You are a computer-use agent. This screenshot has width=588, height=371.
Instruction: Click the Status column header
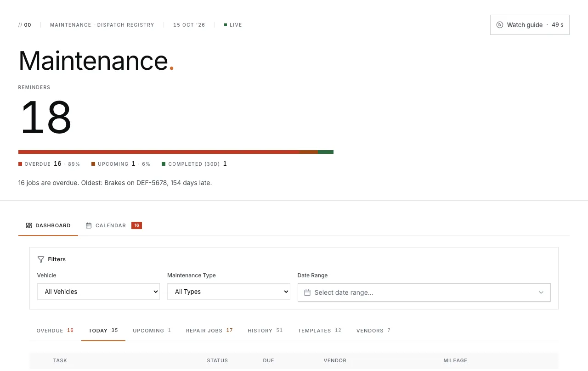coord(217,360)
